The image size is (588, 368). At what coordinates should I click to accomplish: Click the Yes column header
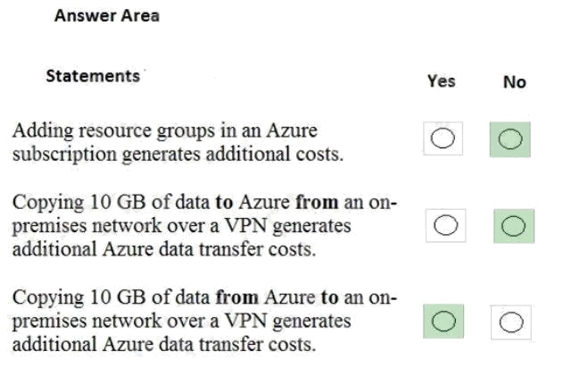[441, 81]
